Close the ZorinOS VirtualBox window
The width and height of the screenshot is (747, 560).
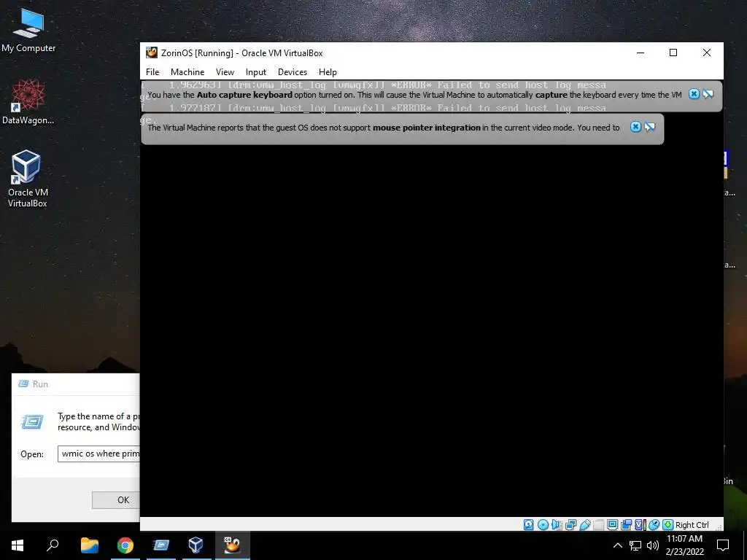pyautogui.click(x=707, y=52)
